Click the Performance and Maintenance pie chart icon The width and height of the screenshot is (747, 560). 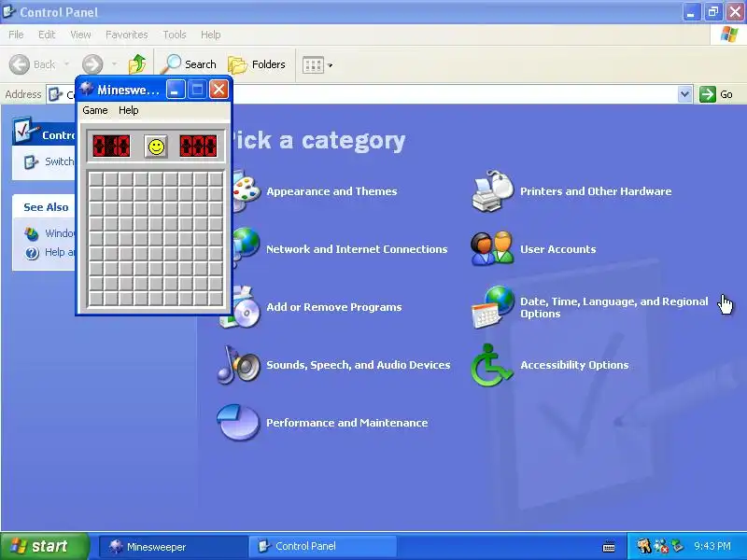click(238, 422)
